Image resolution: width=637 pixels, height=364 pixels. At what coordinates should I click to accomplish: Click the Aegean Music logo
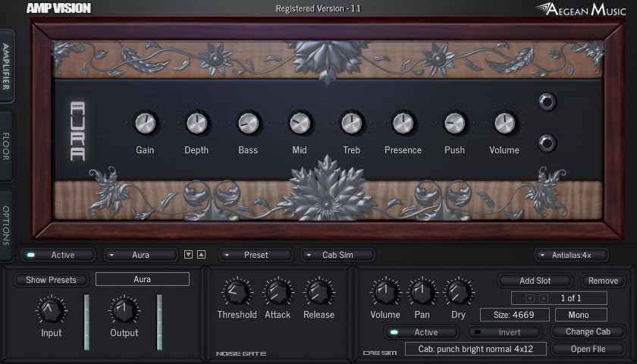[581, 9]
